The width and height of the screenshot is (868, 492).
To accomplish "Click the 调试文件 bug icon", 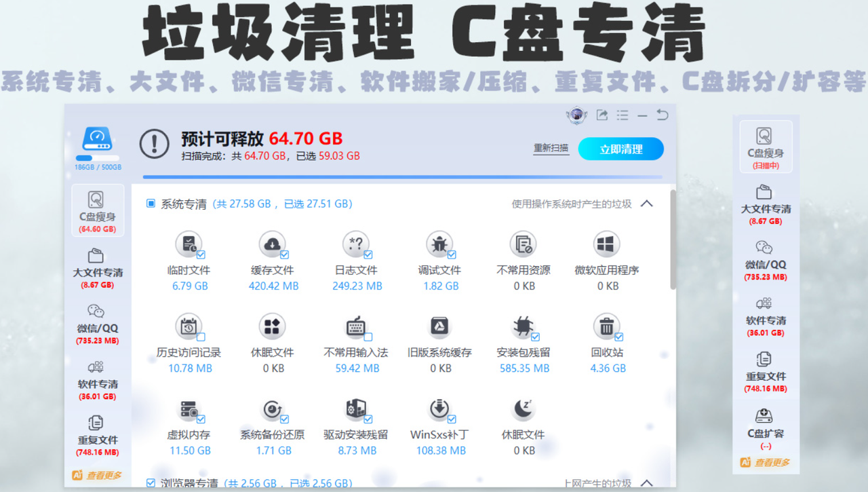I will pyautogui.click(x=439, y=244).
